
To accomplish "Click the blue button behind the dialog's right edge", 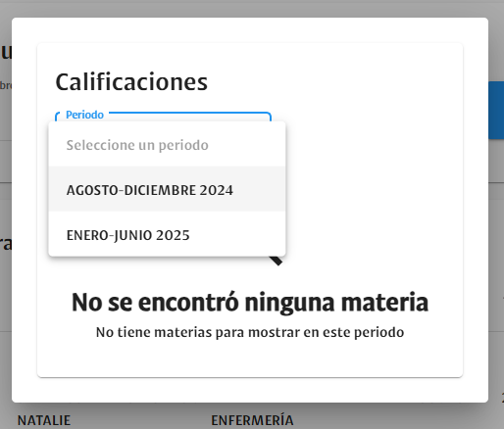I will (496, 111).
